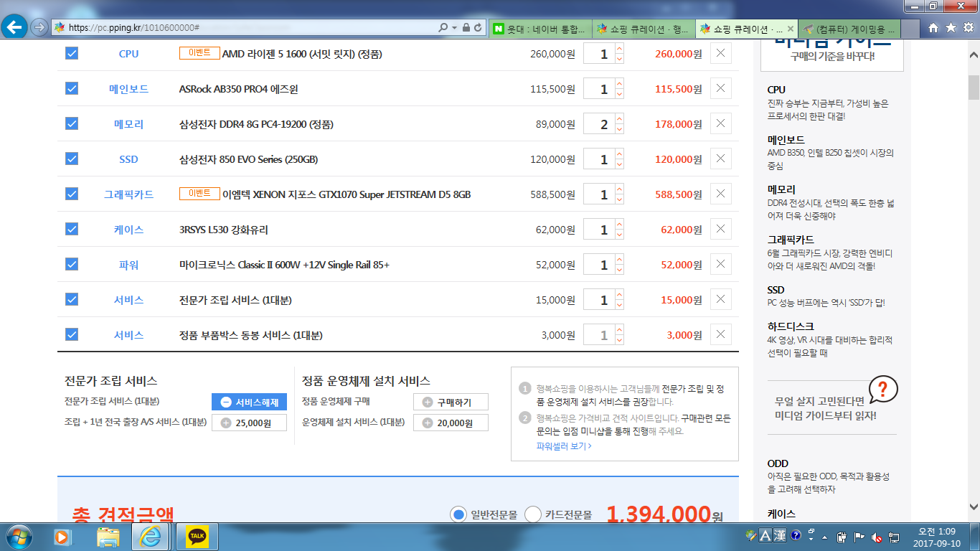Remove the 3RSYS L530 case row

(721, 229)
